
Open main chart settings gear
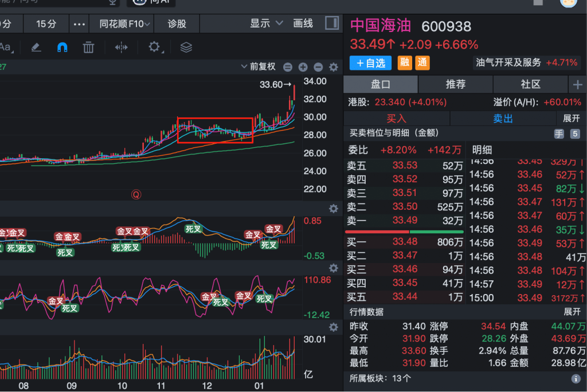333,67
